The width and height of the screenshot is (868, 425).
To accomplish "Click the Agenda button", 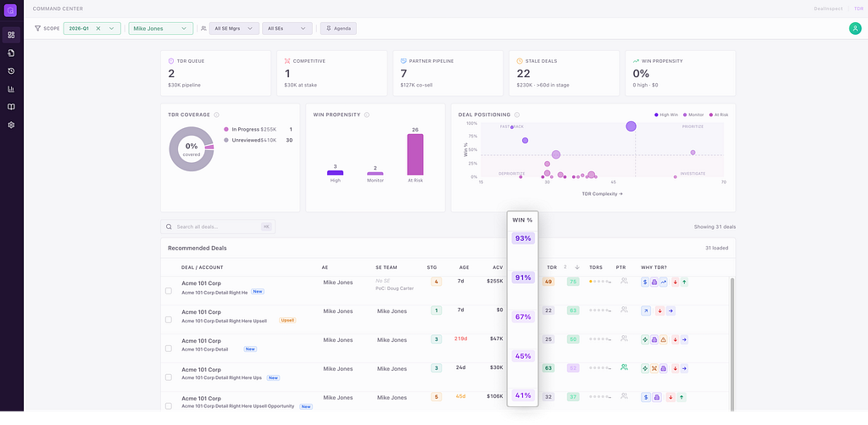I will tap(338, 28).
